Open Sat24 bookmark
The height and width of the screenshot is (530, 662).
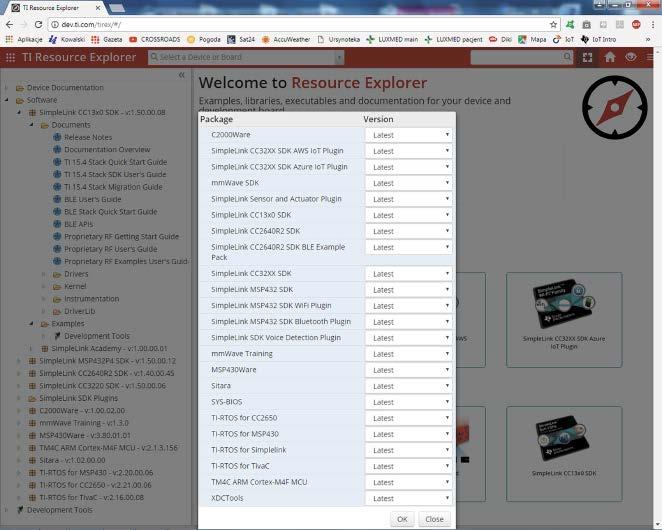(241, 39)
